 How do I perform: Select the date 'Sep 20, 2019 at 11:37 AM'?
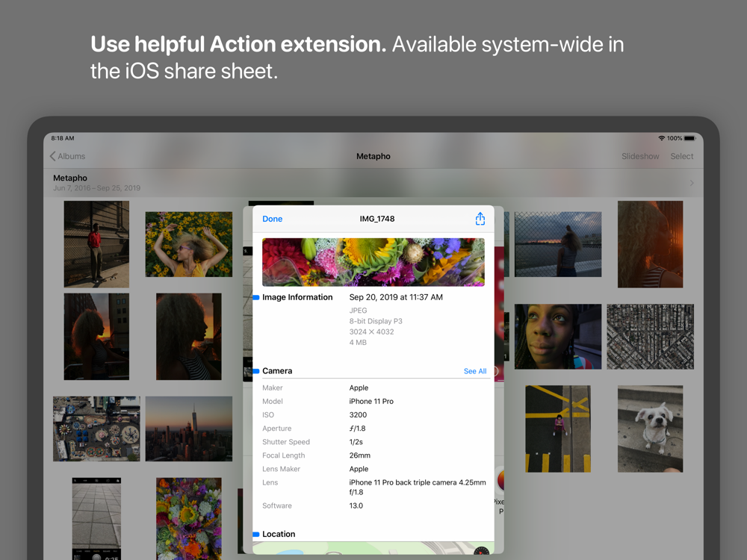click(x=396, y=297)
